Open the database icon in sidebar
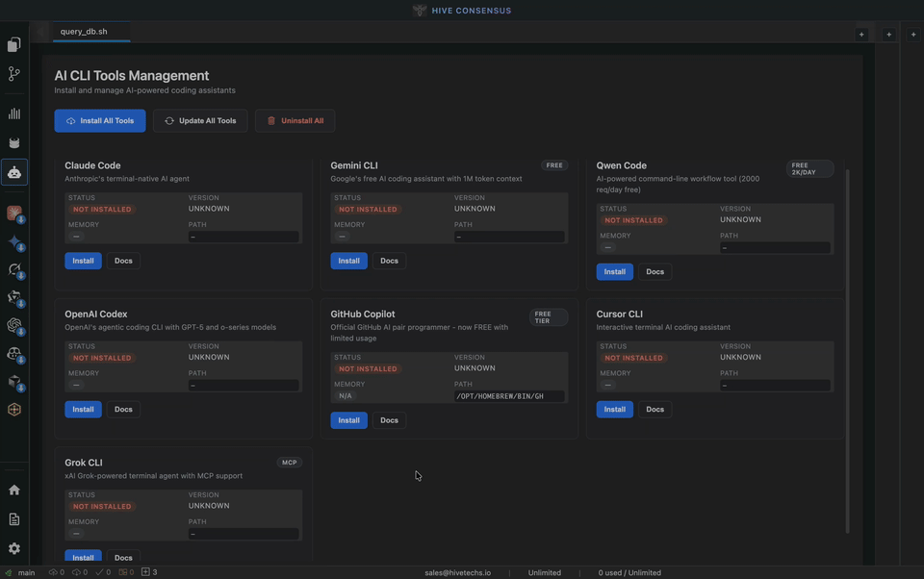924x579 pixels. 14,143
